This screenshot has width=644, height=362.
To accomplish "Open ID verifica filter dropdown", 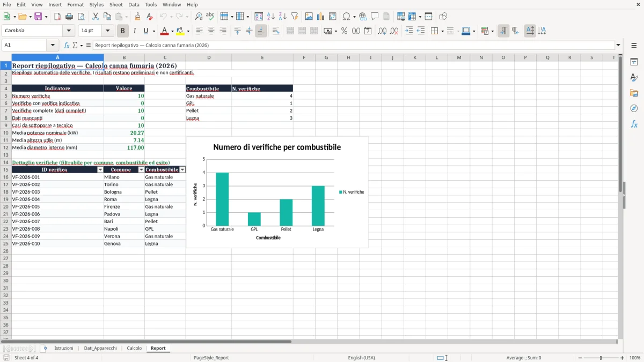I will [x=100, y=169].
